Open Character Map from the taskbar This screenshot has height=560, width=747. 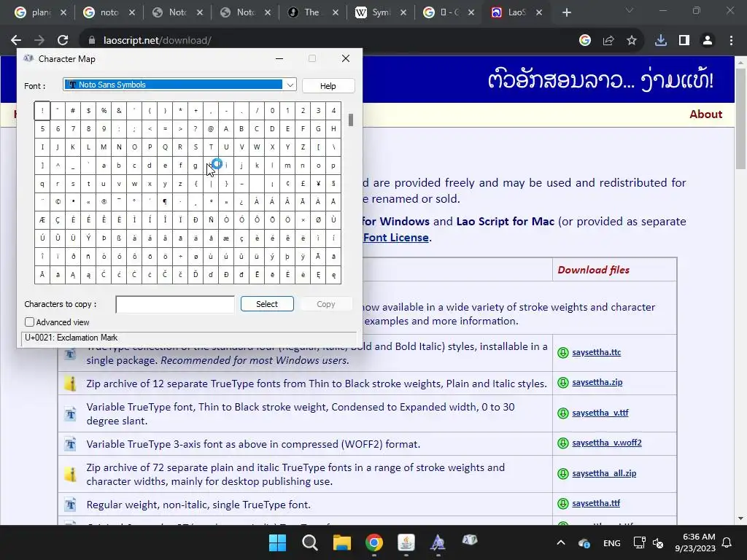click(470, 540)
